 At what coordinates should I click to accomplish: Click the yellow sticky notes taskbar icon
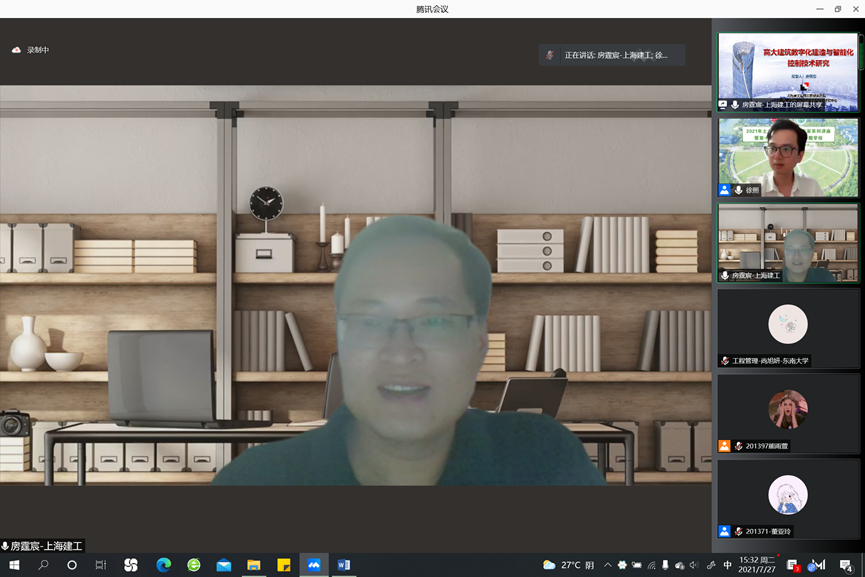pyautogui.click(x=283, y=565)
